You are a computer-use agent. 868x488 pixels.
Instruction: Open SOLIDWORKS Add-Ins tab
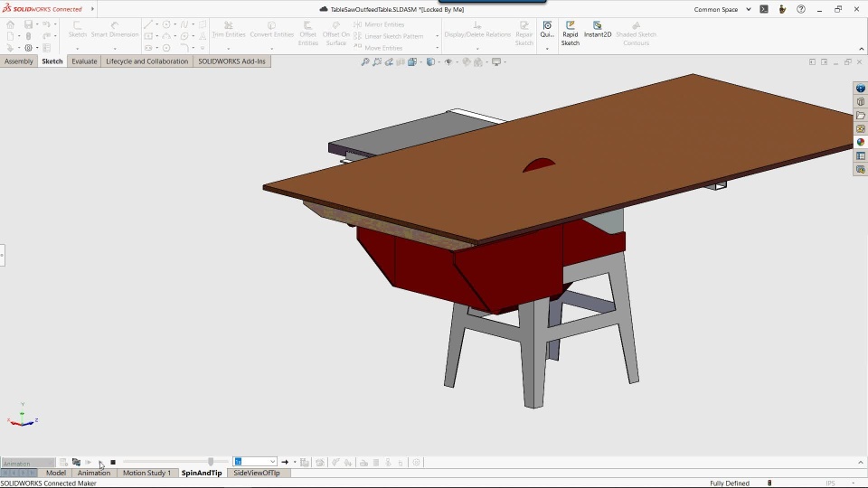(232, 61)
